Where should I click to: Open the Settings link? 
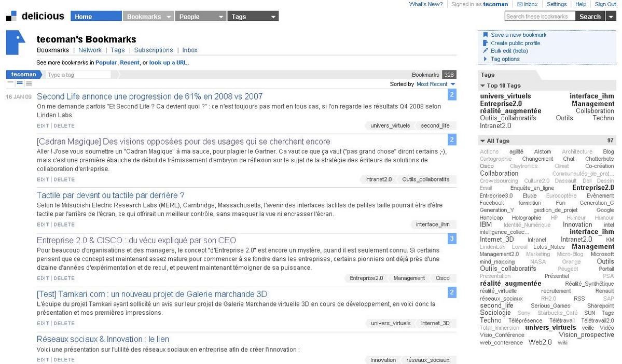pos(557,4)
